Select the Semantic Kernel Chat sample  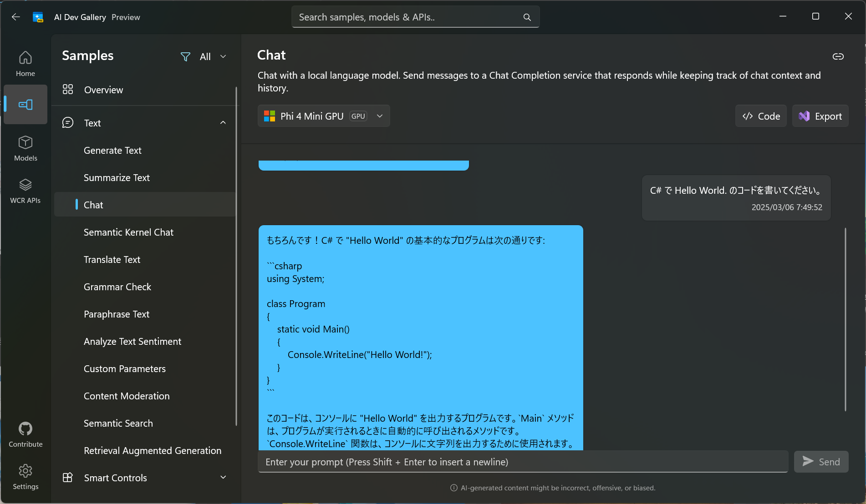pyautogui.click(x=128, y=232)
